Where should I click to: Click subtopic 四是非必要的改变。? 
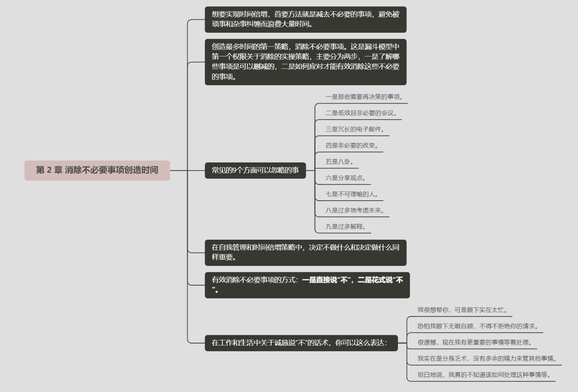352,145
